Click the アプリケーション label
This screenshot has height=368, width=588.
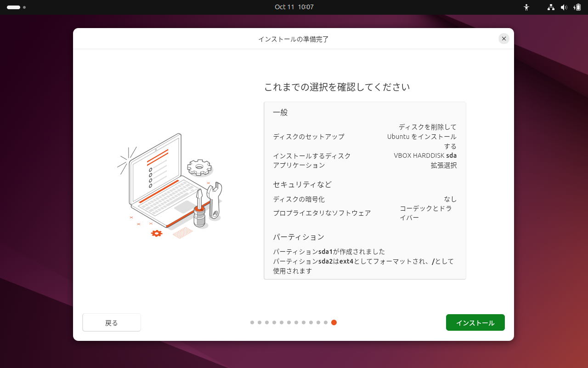tap(299, 165)
